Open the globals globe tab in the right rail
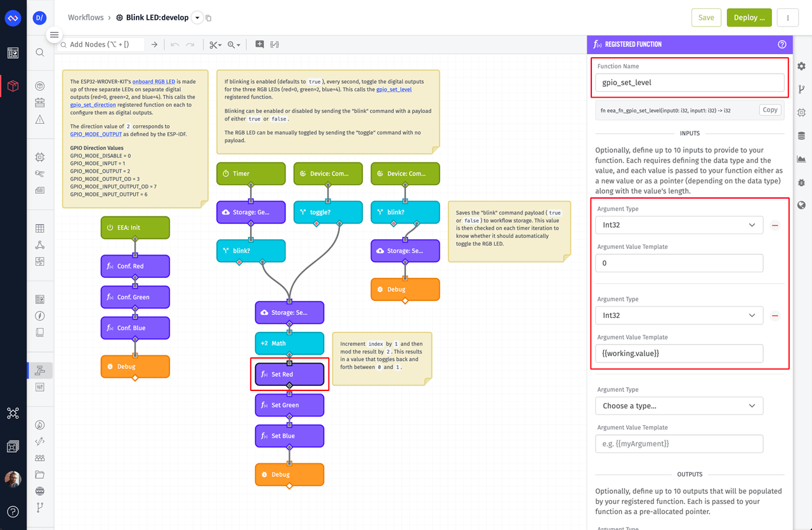Image resolution: width=812 pixels, height=530 pixels. [802, 205]
